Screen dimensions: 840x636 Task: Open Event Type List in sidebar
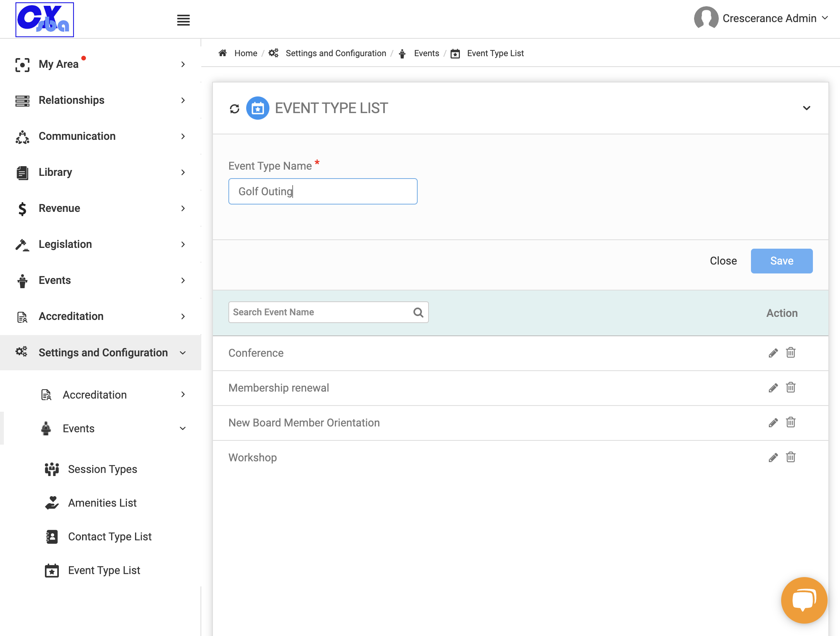point(104,570)
